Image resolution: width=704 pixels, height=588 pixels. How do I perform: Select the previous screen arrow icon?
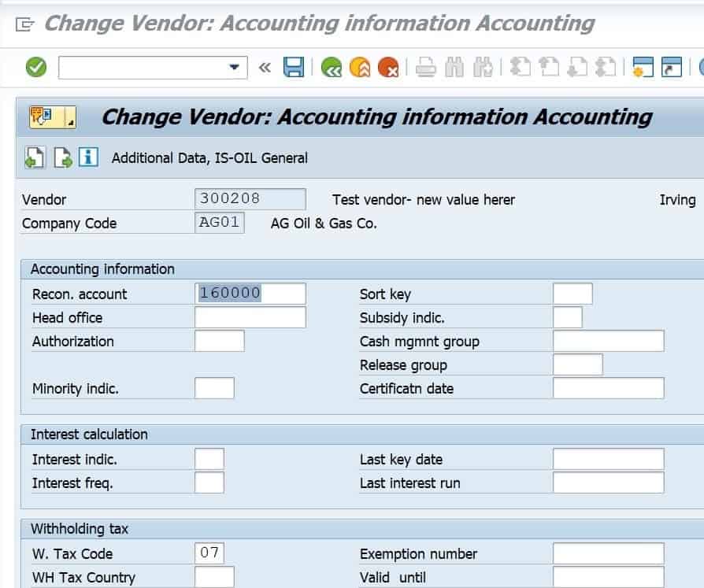pyautogui.click(x=548, y=67)
